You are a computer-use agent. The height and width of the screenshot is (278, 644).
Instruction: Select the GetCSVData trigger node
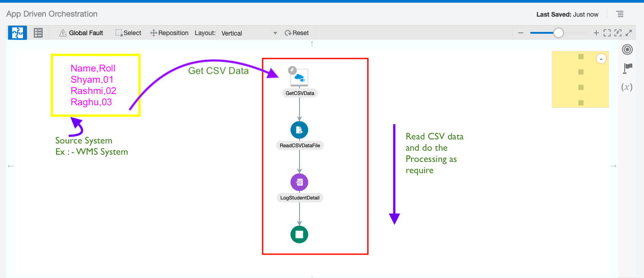point(300,77)
